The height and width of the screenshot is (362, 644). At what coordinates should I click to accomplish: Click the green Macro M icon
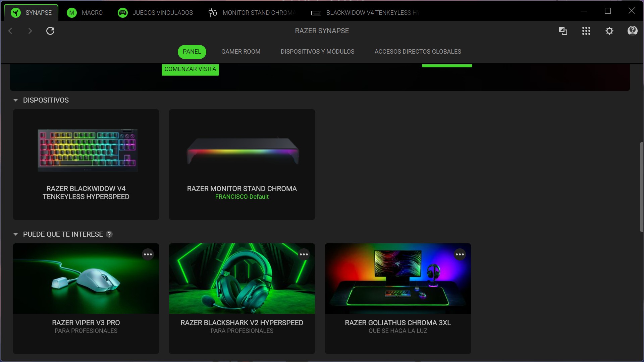tap(71, 13)
